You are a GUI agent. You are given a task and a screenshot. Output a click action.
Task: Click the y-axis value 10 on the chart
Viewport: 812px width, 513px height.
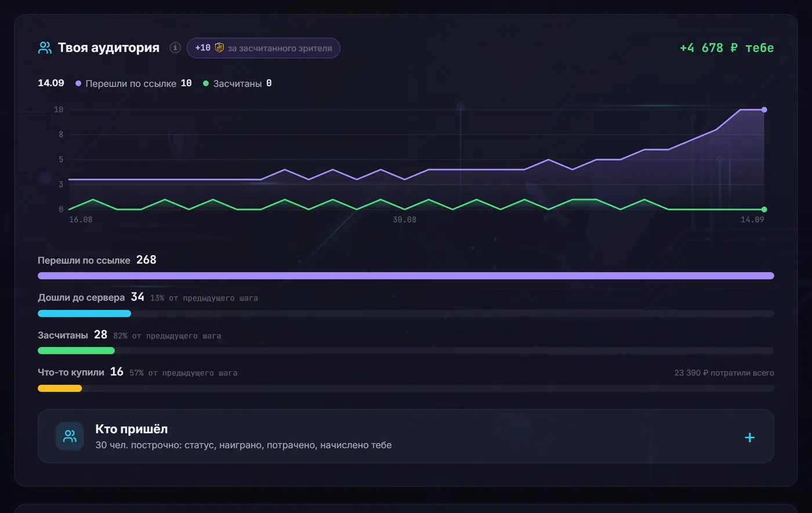(x=59, y=110)
